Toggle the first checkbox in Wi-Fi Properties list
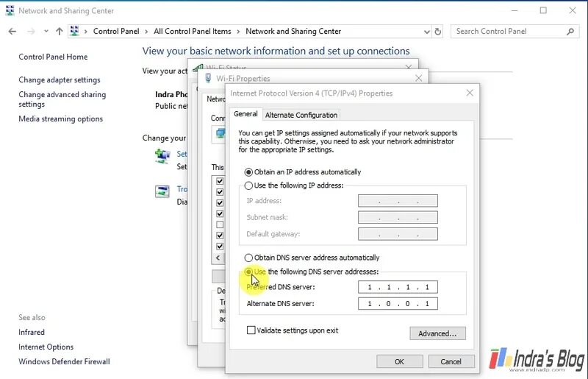The width and height of the screenshot is (588, 379). (x=220, y=181)
